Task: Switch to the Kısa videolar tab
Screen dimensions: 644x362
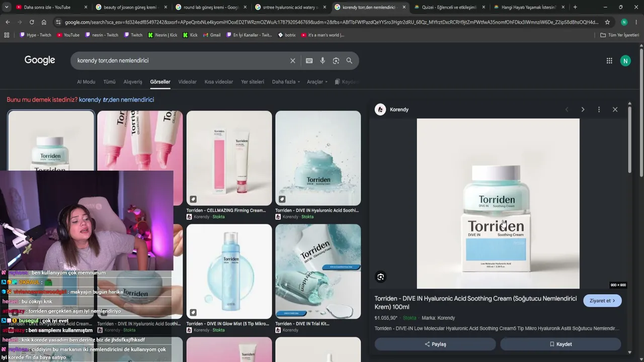Action: tap(219, 82)
